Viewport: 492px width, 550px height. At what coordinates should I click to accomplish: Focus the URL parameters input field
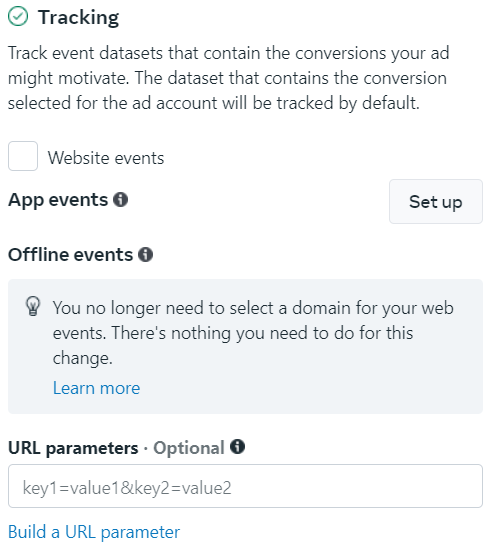(245, 486)
